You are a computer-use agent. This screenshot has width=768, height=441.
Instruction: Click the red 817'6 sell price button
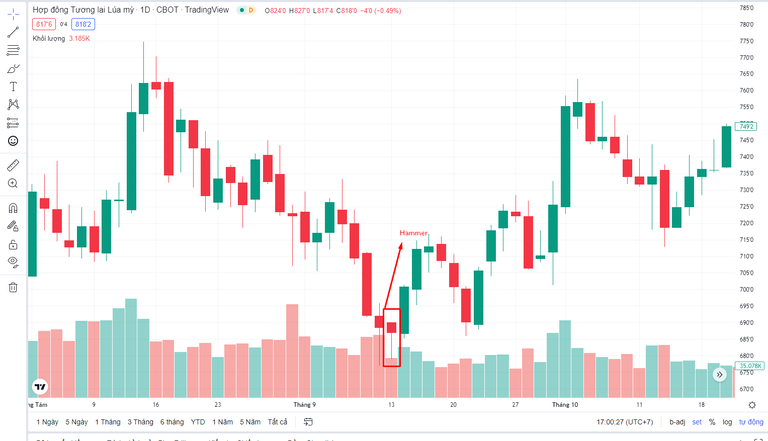pyautogui.click(x=43, y=23)
